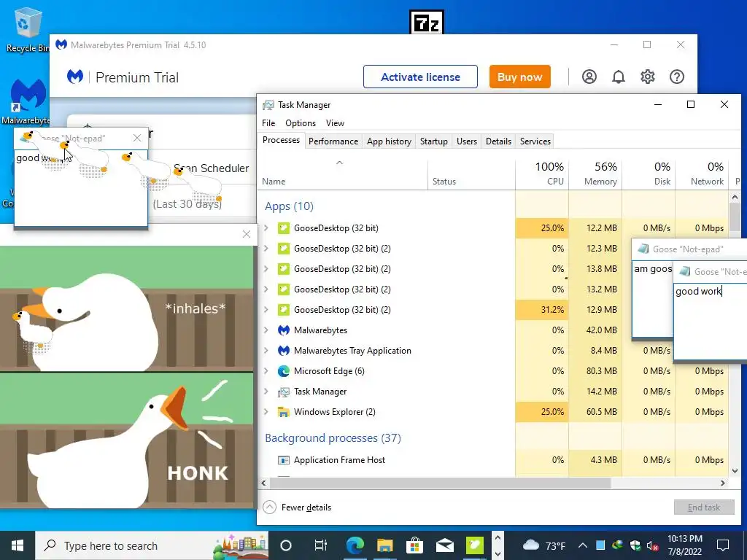Expand Microsoft Edge (6) row
The height and width of the screenshot is (560, 747).
266,371
